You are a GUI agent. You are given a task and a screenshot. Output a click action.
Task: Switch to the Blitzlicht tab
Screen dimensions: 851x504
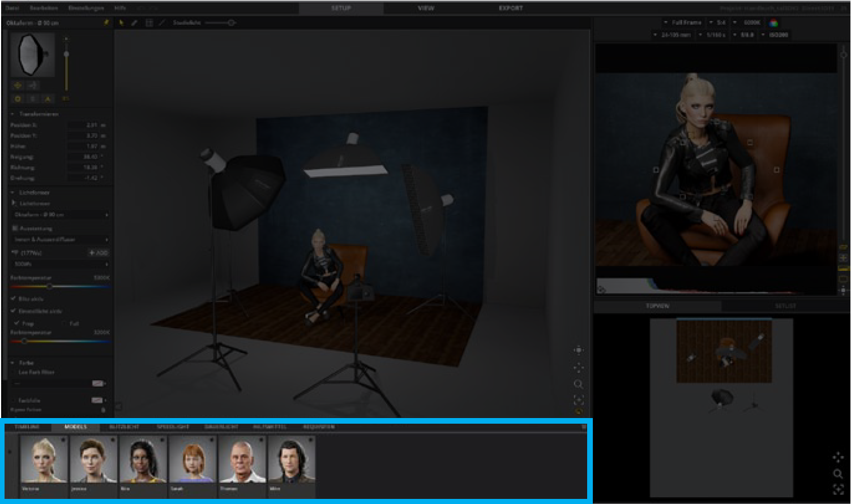click(124, 427)
